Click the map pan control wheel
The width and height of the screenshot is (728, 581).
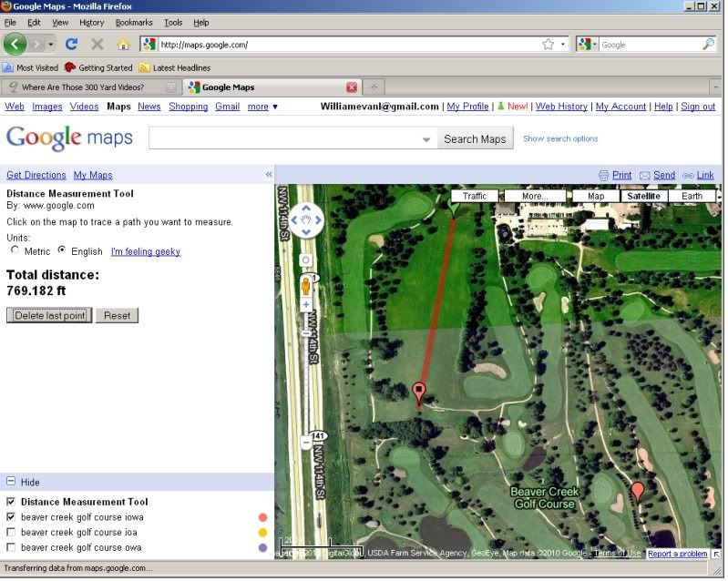[306, 219]
